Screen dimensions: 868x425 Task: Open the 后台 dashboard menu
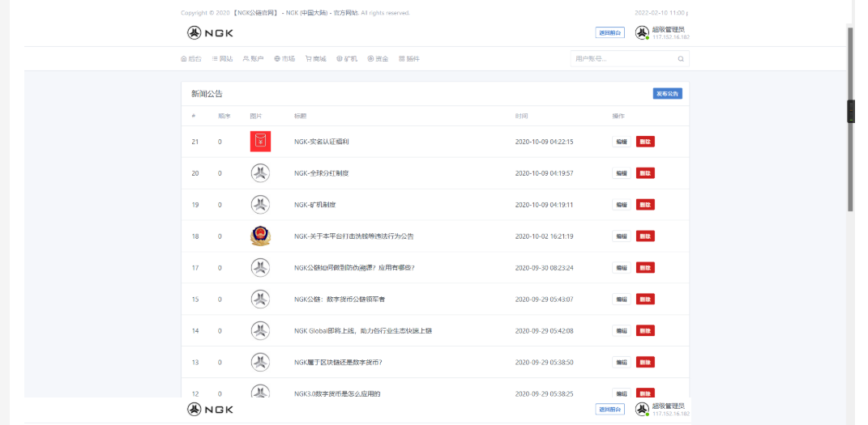coord(191,58)
